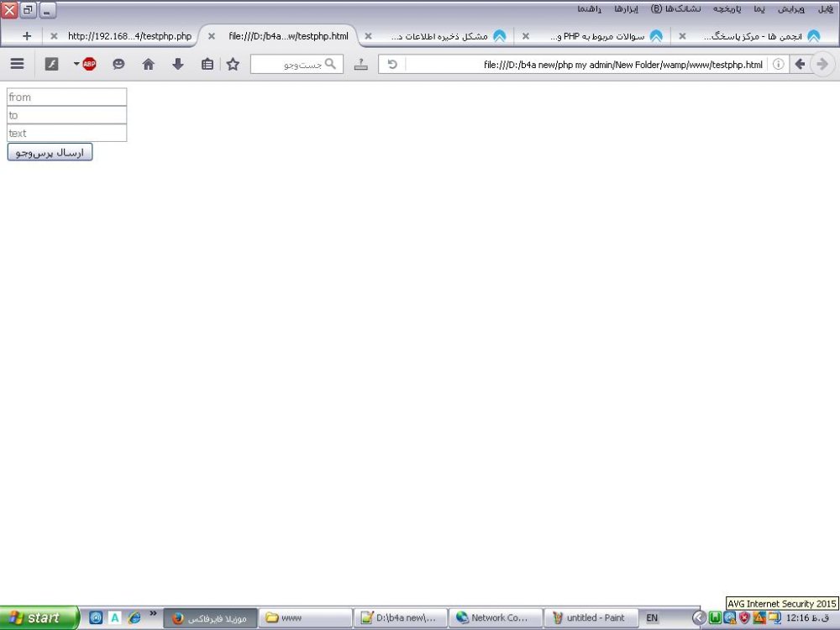Expand the Adblock Plus dropdown arrow
This screenshot has height=630, width=840.
click(x=76, y=64)
